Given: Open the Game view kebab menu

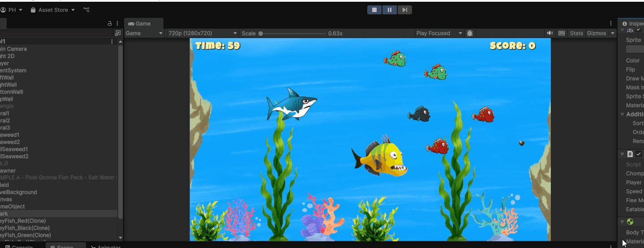Looking at the screenshot, I should tap(611, 23).
